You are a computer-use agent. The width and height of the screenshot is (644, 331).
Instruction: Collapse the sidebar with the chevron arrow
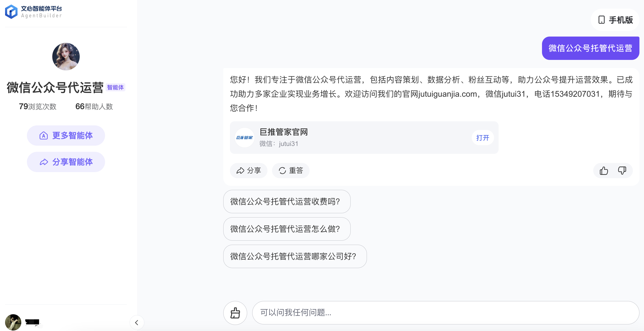137,322
